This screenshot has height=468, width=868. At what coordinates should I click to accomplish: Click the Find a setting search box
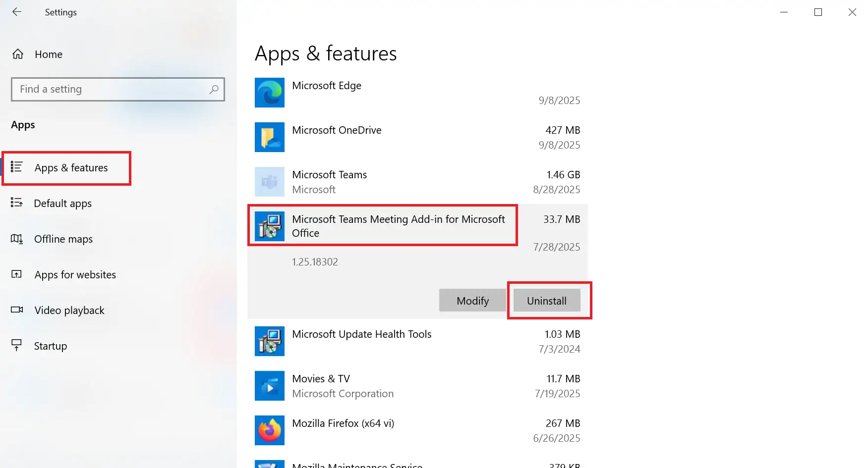click(112, 89)
